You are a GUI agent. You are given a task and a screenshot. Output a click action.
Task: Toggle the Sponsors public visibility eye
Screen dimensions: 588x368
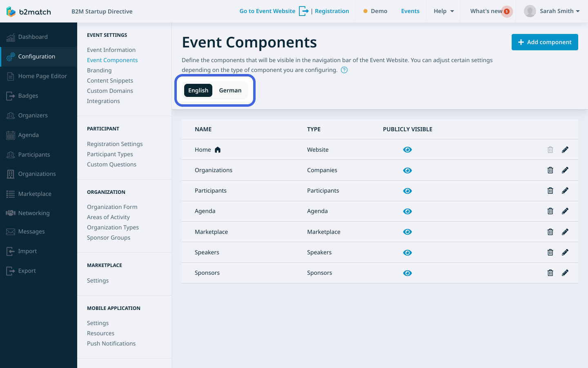point(407,273)
